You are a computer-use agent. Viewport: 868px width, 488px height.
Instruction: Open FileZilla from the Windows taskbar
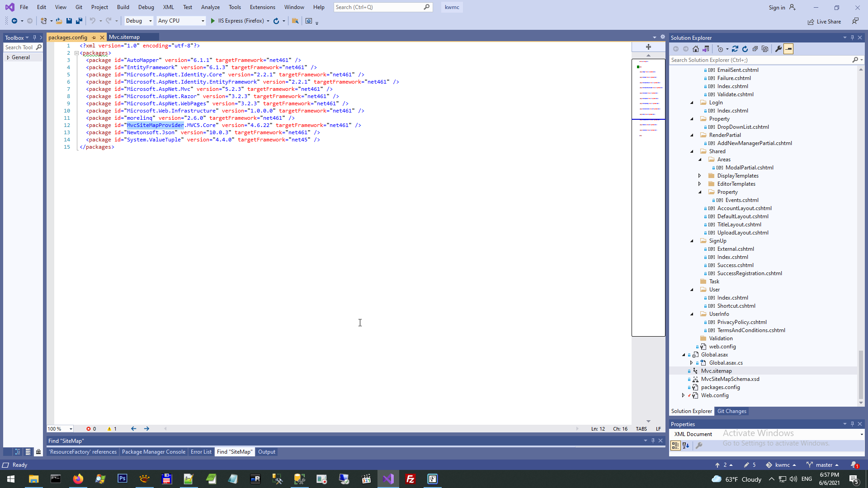click(410, 479)
